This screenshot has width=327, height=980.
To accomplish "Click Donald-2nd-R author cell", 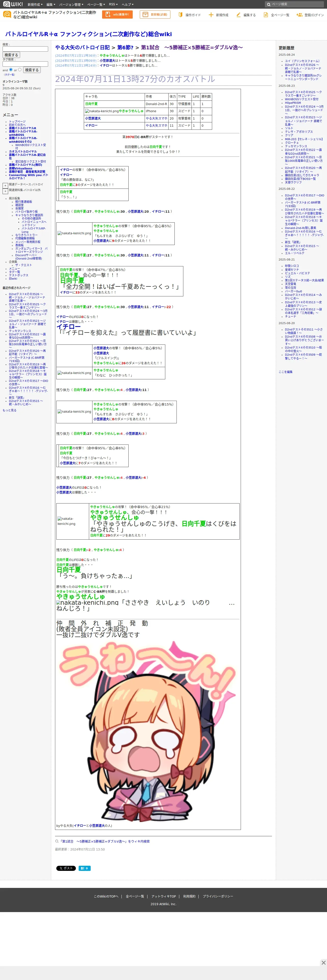I will 156,104.
